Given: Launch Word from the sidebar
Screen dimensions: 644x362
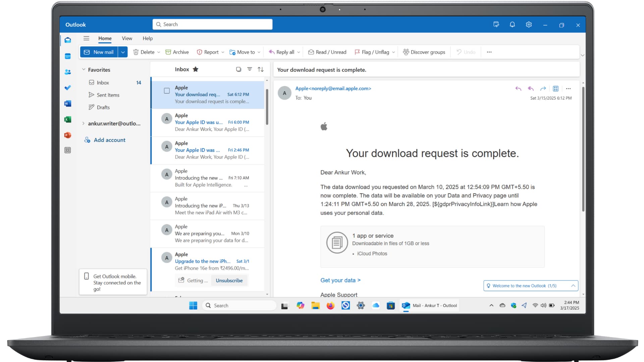Looking at the screenshot, I should [68, 104].
